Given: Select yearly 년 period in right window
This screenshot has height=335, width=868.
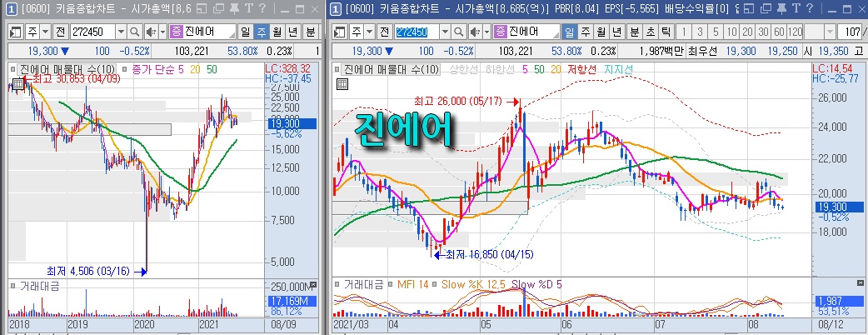Looking at the screenshot, I should [x=618, y=32].
